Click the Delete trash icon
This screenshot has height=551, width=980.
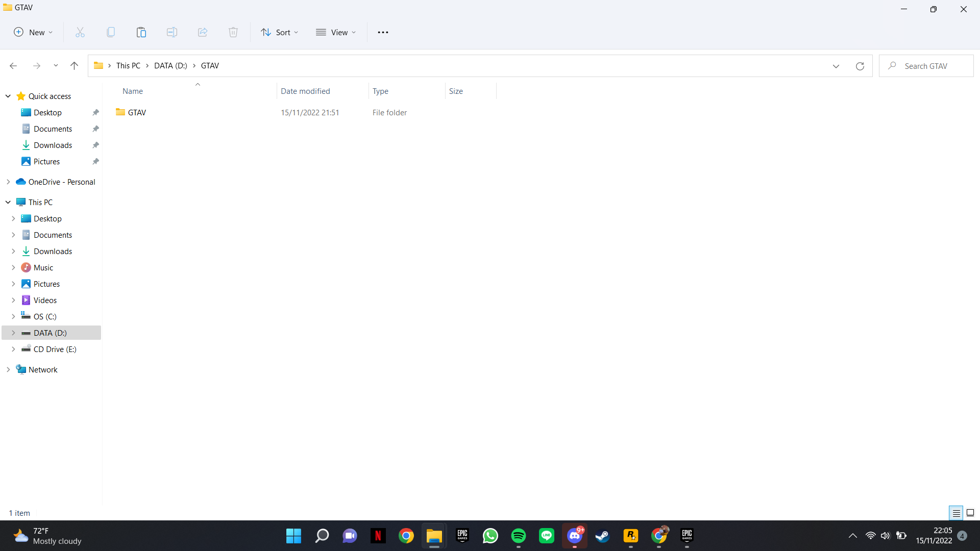point(233,32)
